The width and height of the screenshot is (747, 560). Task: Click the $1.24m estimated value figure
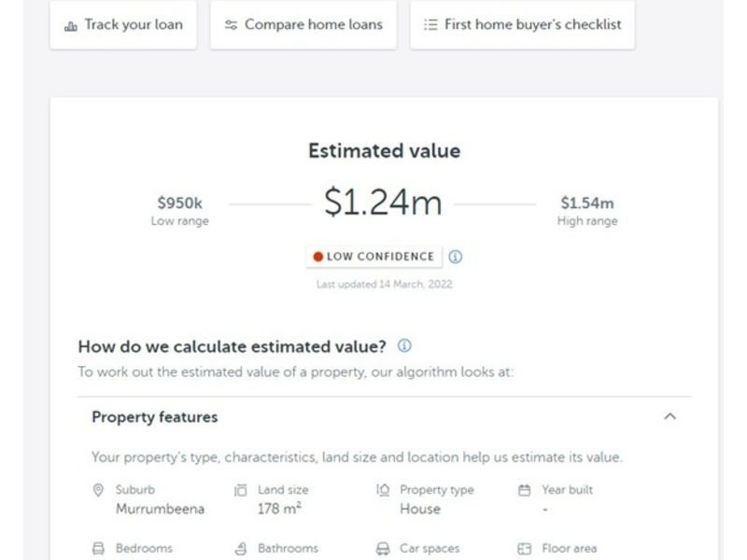(383, 203)
